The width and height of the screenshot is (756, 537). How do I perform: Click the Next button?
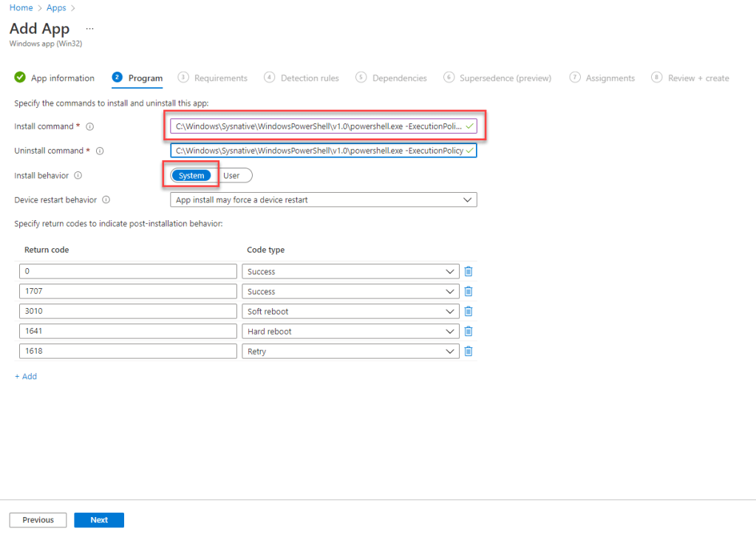pos(99,520)
